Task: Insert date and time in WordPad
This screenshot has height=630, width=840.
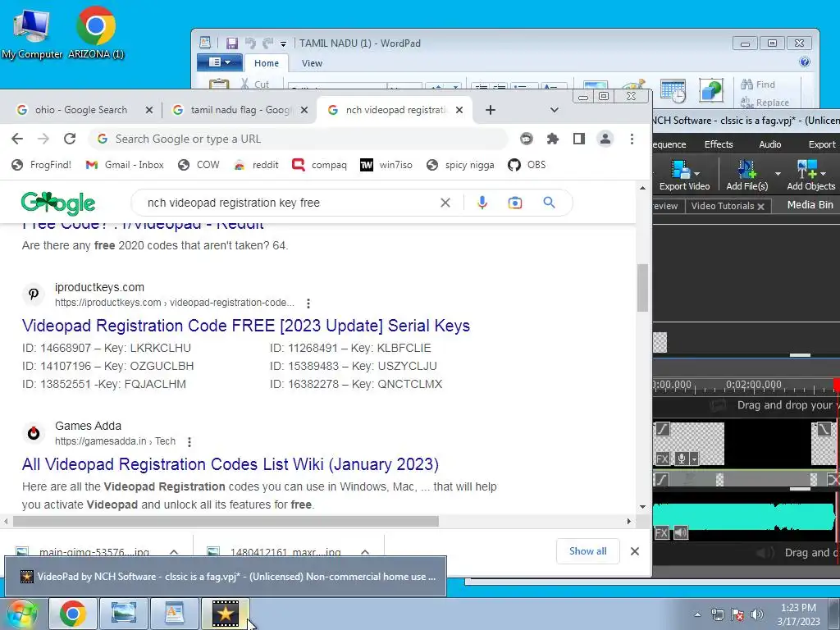Action: pos(673,90)
